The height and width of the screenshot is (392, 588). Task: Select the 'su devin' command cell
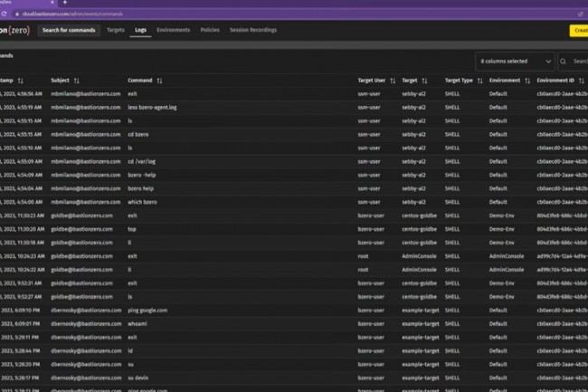pyautogui.click(x=138, y=378)
